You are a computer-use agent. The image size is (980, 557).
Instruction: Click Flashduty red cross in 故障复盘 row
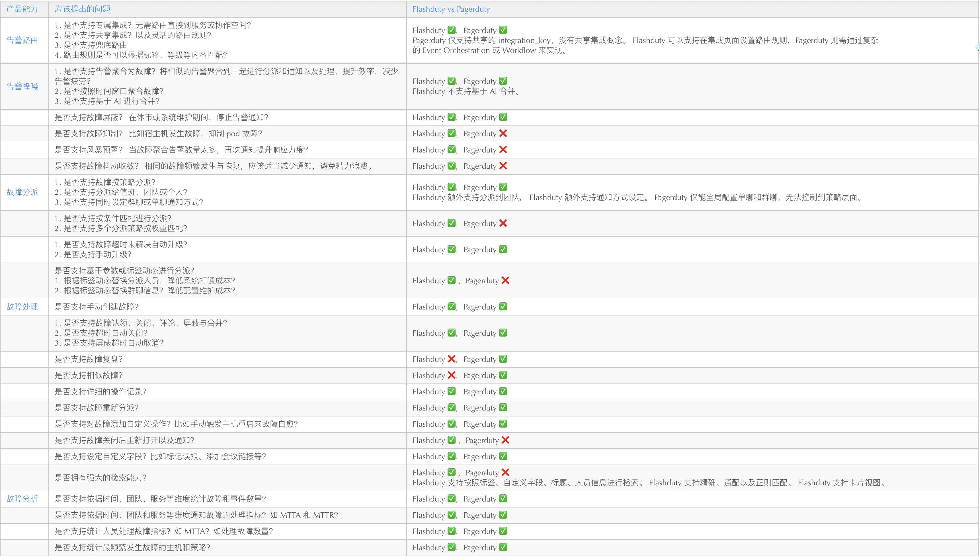pos(452,359)
